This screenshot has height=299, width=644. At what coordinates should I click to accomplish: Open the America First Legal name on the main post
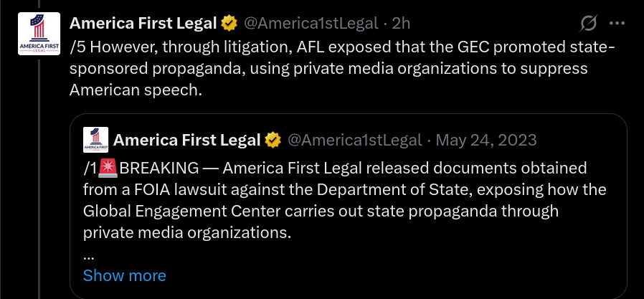pos(143,24)
